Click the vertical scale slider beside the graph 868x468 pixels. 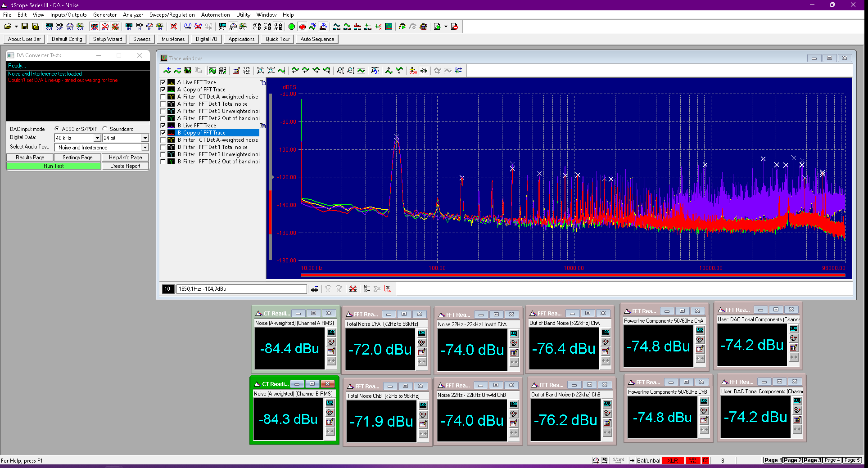coord(271,177)
